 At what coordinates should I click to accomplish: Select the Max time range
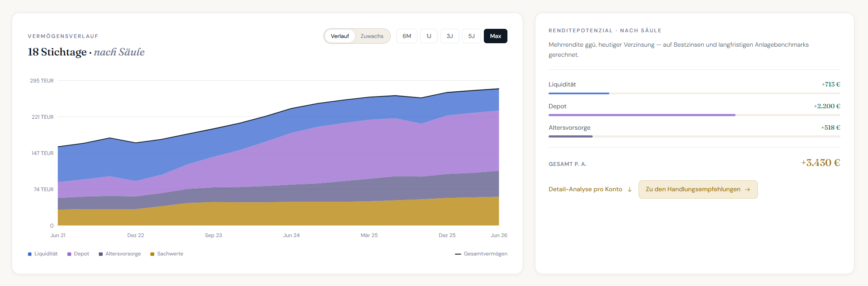coord(496,36)
